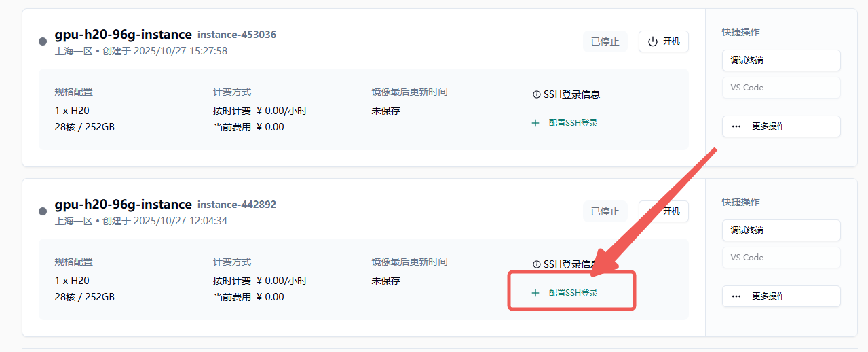868x352 pixels.
Task: Click power icon to start instance-453036
Action: click(x=653, y=41)
